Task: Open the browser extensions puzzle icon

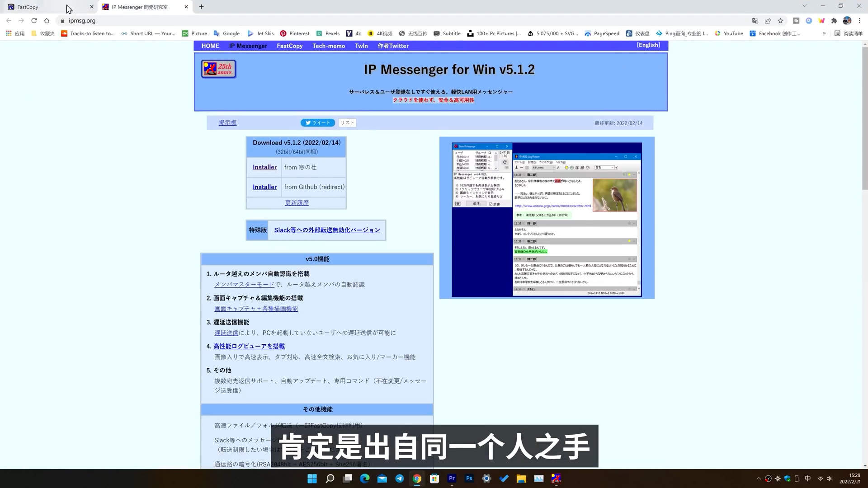Action: (834, 21)
